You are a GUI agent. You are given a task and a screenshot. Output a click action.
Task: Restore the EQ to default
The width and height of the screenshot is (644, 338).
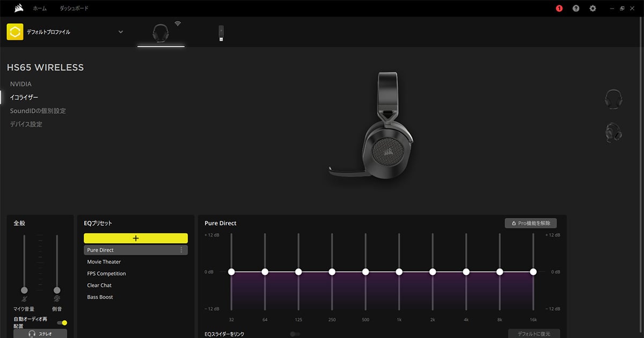(x=534, y=334)
